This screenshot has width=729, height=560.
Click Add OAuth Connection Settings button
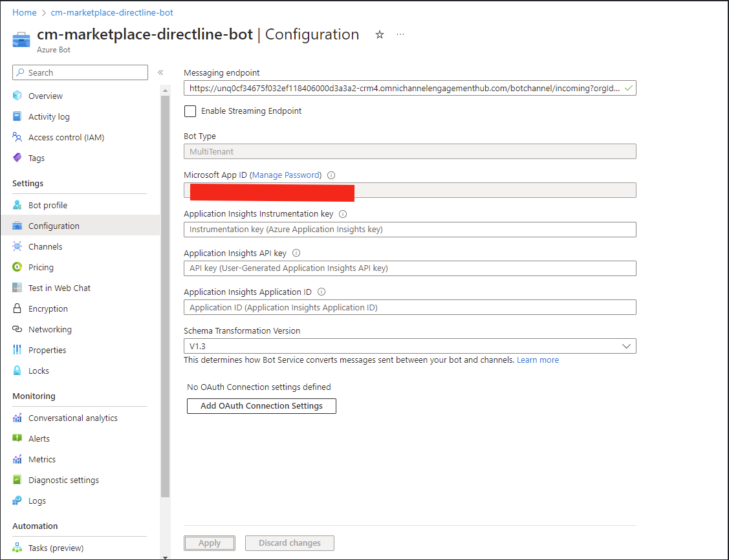coord(261,405)
